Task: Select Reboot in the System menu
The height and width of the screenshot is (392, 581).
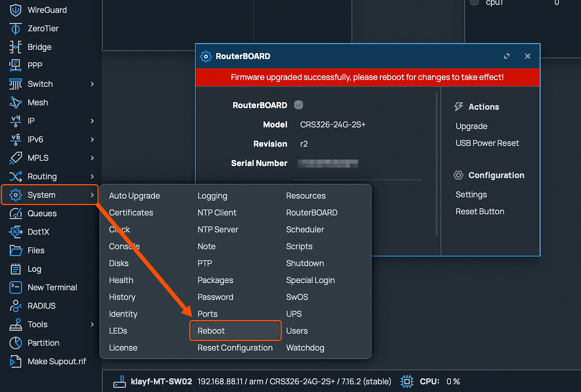Action: pos(236,331)
